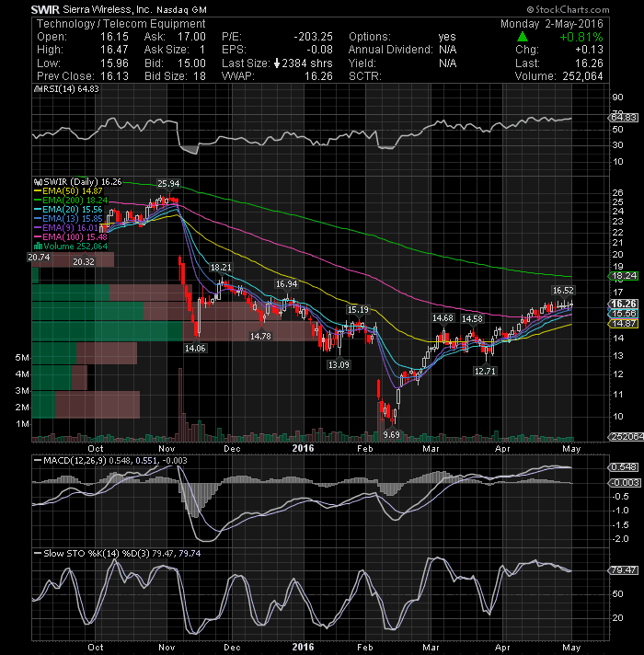The height and width of the screenshot is (655, 644).
Task: Click the EMA(50) 14.87 legend entry
Action: pyautogui.click(x=68, y=191)
